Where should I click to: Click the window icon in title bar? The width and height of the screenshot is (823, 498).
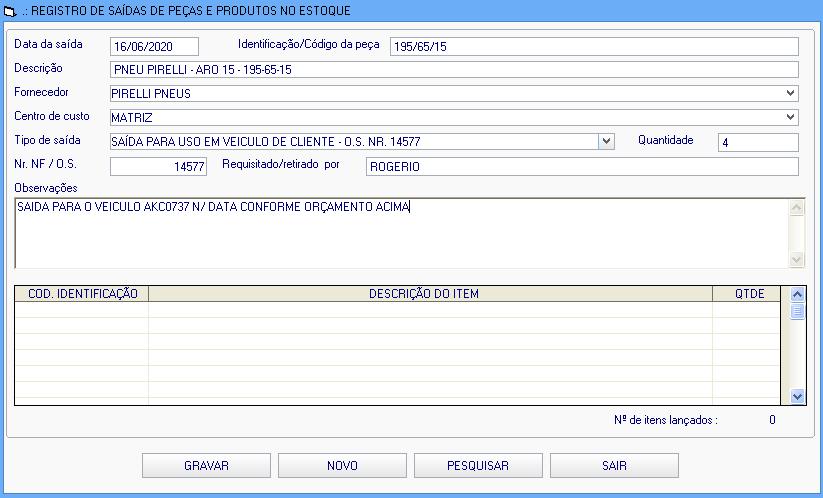tap(9, 11)
